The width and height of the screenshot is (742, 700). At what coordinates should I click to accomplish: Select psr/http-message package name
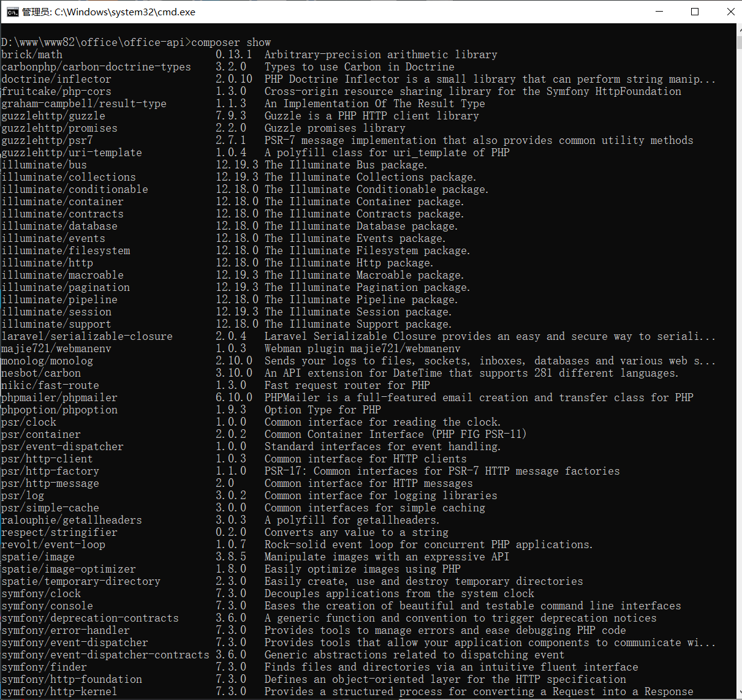pyautogui.click(x=50, y=483)
